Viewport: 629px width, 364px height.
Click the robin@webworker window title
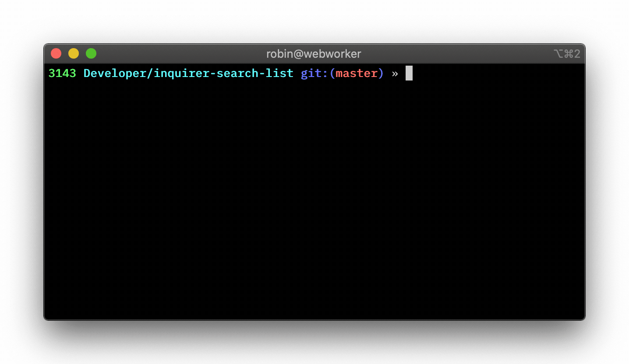pyautogui.click(x=314, y=54)
